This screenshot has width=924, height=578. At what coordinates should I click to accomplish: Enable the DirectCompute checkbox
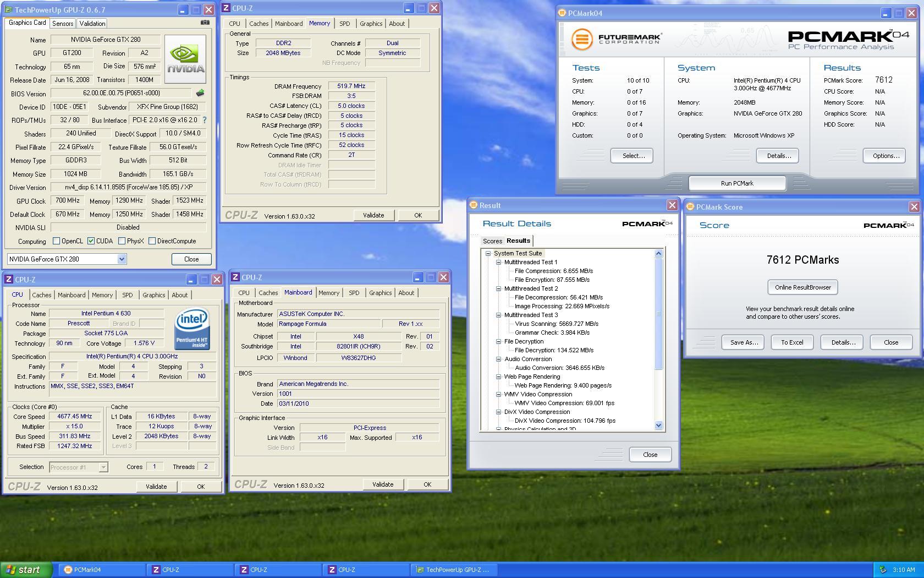point(152,241)
